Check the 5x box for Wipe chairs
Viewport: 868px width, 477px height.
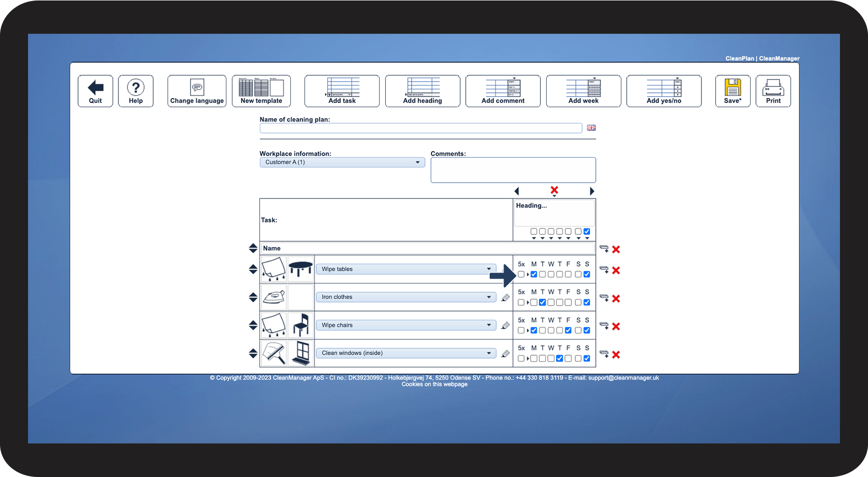pyautogui.click(x=521, y=331)
